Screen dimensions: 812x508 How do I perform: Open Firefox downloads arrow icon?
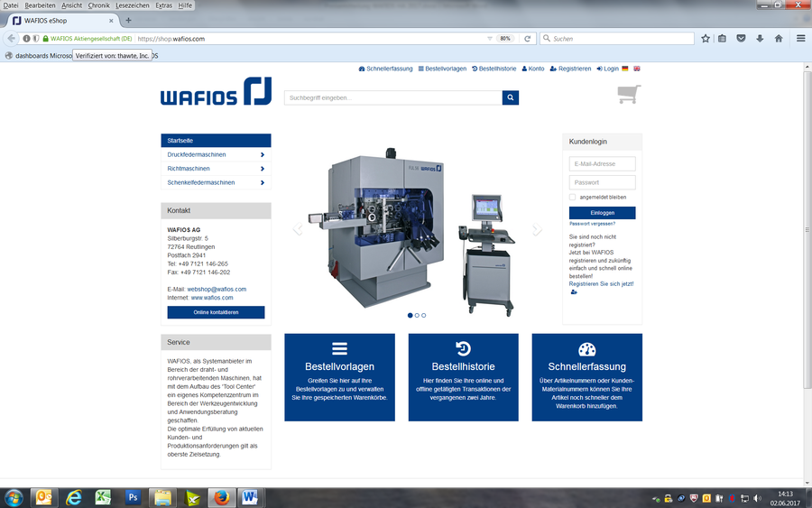coord(760,38)
